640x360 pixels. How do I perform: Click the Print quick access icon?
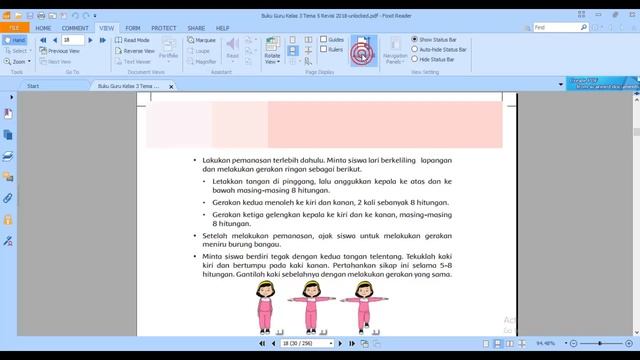[41, 16]
